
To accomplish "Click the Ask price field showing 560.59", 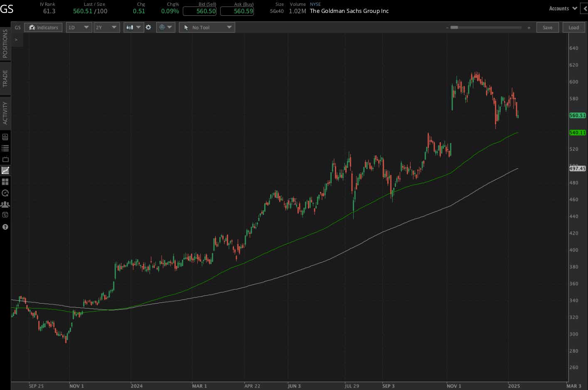I will (x=237, y=11).
